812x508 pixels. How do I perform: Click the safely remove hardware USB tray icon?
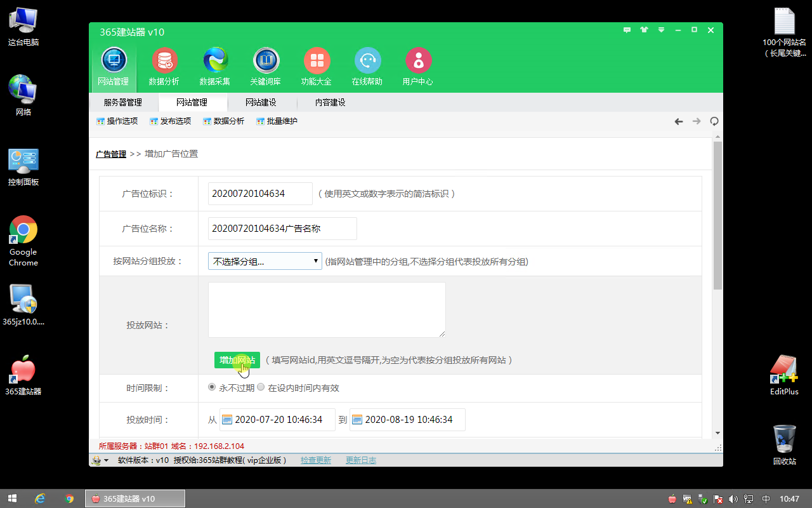click(703, 499)
